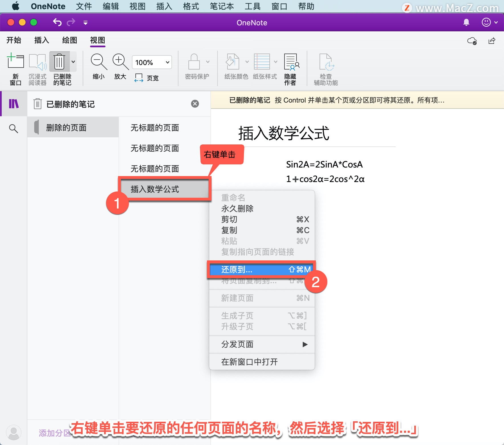Switch to the Home (开始) ribbon tab
The width and height of the screenshot is (504, 445).
(14, 40)
